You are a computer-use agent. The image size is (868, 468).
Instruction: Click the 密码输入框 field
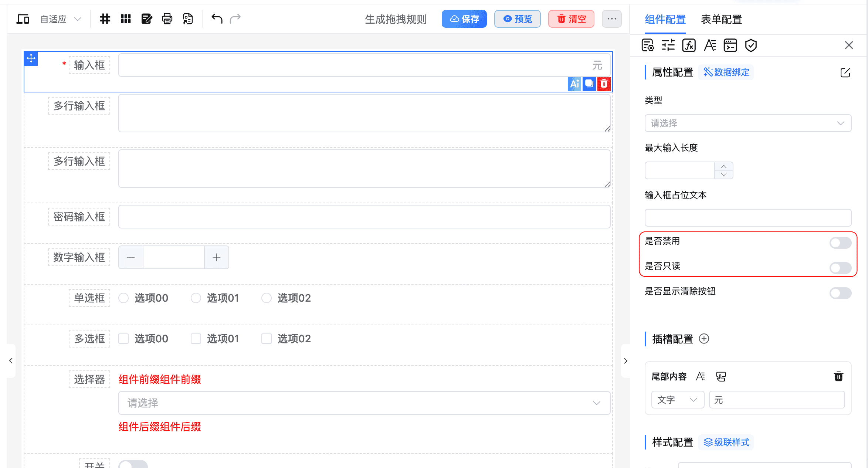coord(364,217)
